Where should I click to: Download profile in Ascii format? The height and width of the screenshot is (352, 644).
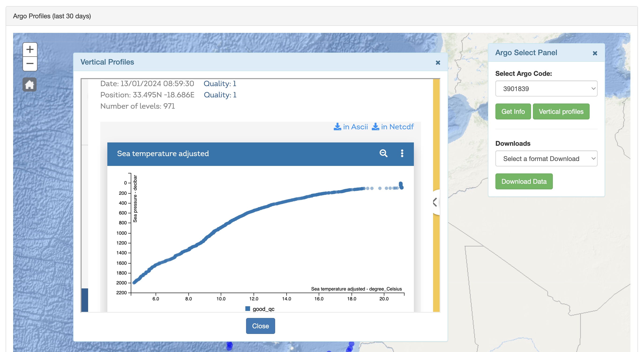tap(351, 127)
